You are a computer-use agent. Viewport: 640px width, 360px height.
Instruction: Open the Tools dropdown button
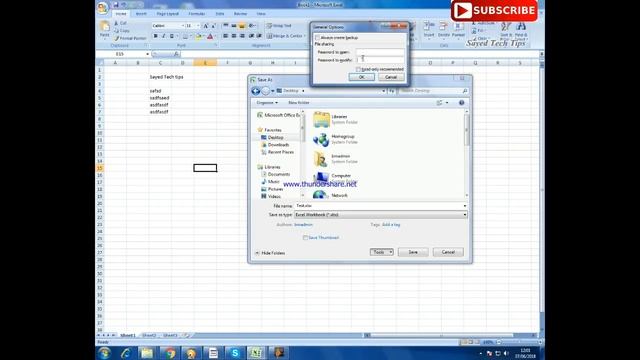click(x=382, y=252)
